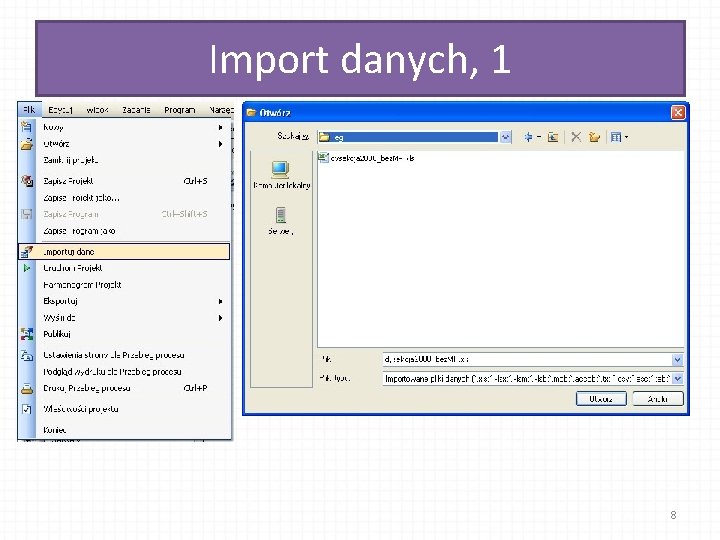Screen dimensions: 720x540
Task: Click the Zapisz Projekt icon
Action: pos(27,181)
